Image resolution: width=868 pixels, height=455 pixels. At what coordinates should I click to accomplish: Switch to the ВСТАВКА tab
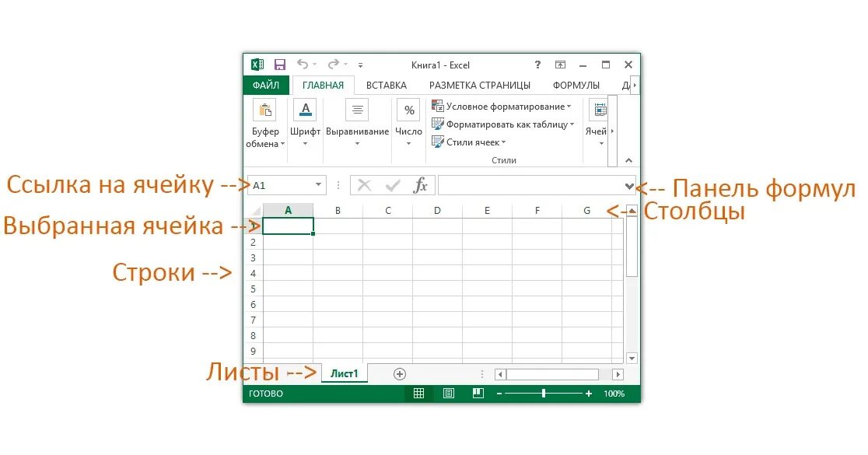point(387,86)
